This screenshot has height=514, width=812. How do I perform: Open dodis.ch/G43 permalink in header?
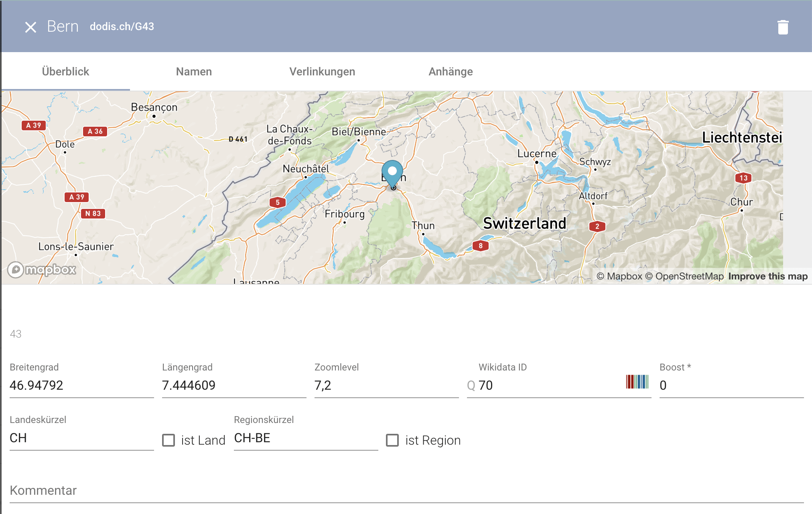click(x=122, y=26)
